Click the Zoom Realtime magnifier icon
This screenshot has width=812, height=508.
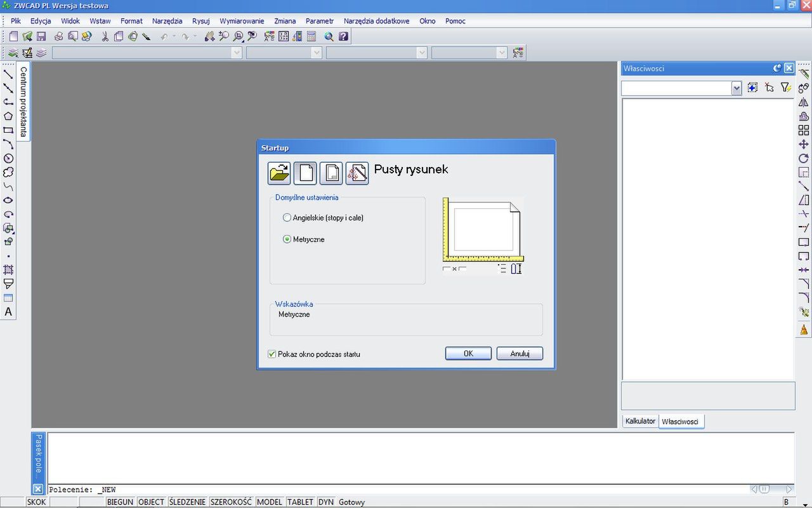pyautogui.click(x=224, y=37)
